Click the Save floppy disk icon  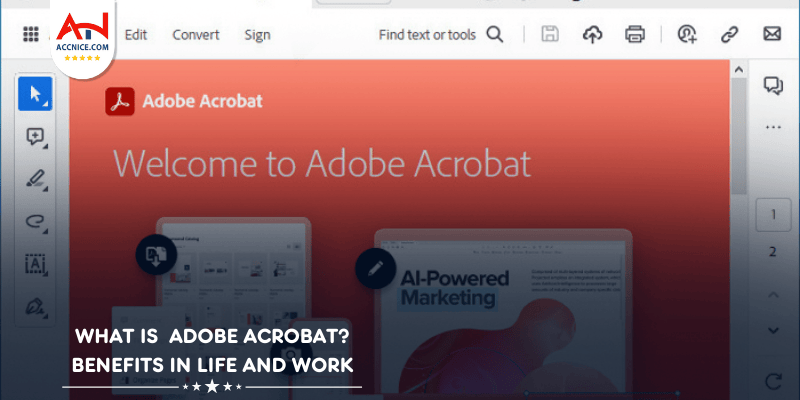pyautogui.click(x=549, y=34)
